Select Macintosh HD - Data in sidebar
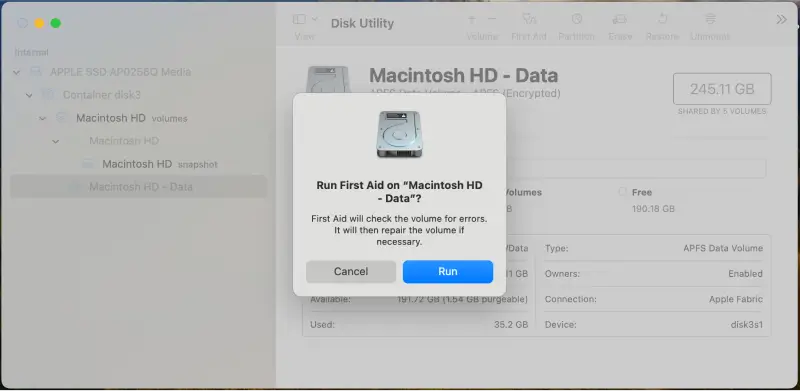This screenshot has height=391, width=800. point(139,187)
